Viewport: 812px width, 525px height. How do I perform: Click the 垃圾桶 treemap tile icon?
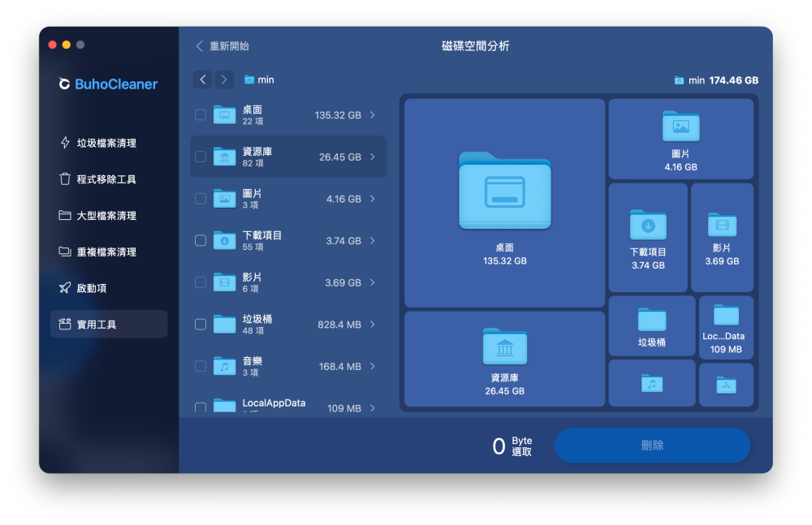click(652, 320)
